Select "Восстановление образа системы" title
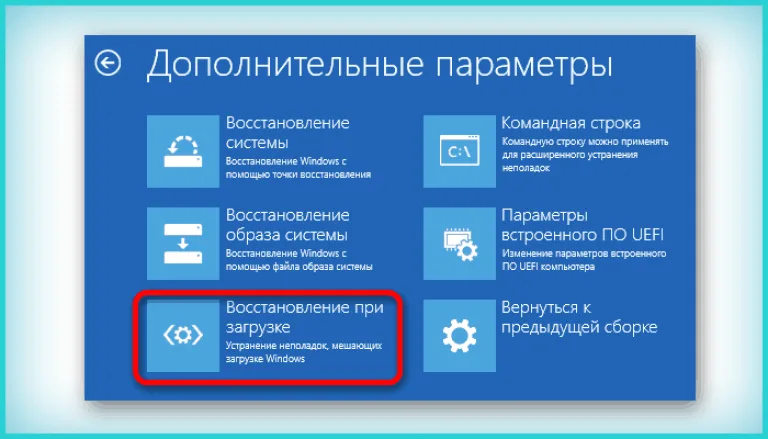 click(x=288, y=224)
